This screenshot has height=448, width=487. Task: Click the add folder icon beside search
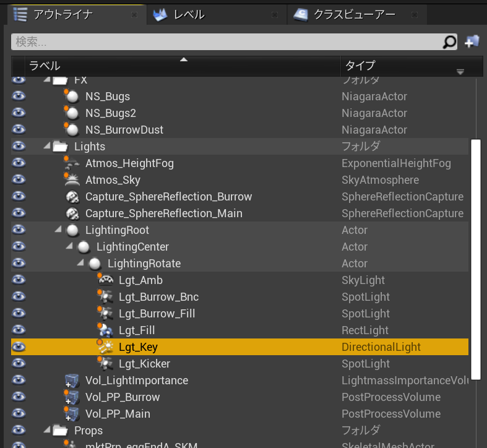click(472, 41)
